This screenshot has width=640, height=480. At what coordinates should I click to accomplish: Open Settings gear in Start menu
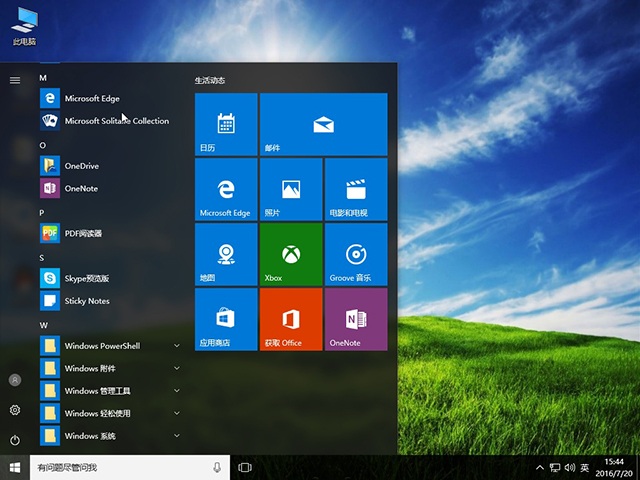click(x=15, y=410)
